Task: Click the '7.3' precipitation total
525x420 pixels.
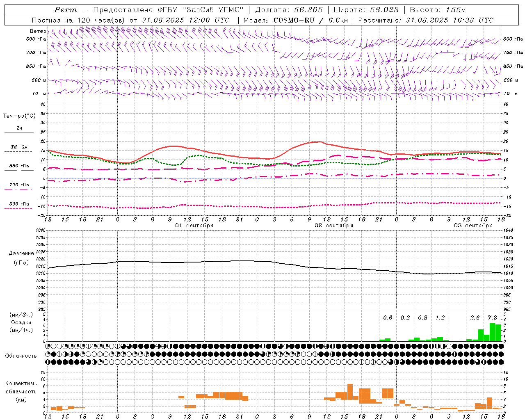Action: click(492, 318)
